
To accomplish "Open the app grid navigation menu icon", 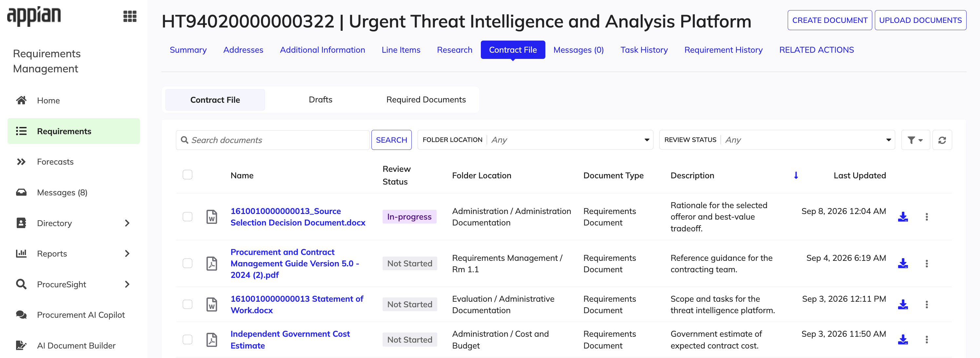I will coord(130,16).
